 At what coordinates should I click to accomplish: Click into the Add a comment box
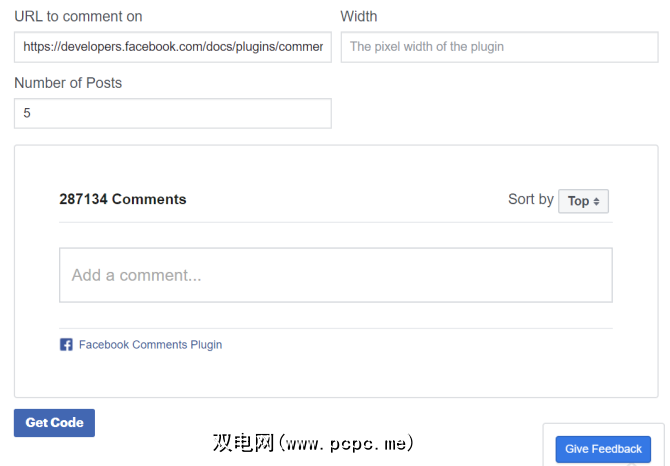point(335,275)
